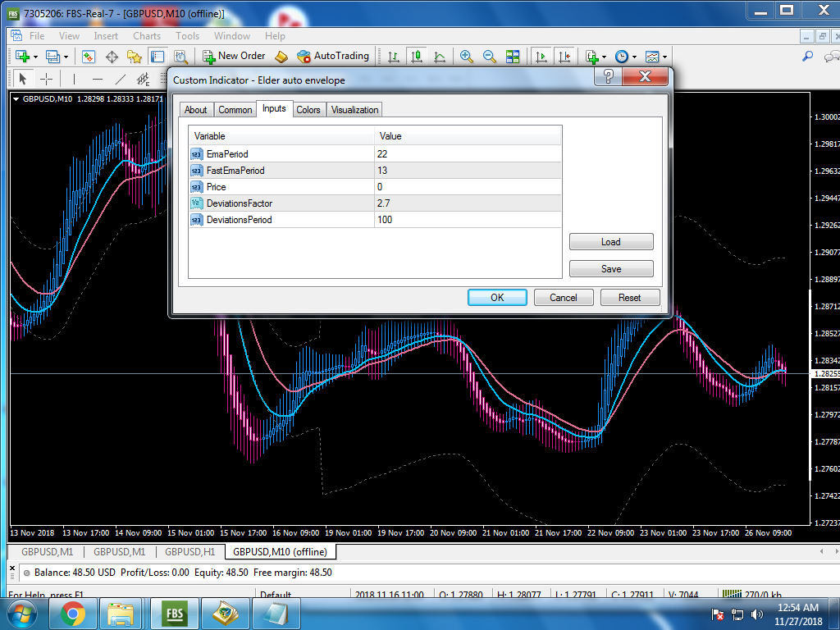This screenshot has height=630, width=840.
Task: Switch chart to candlesticks view
Action: tap(417, 56)
